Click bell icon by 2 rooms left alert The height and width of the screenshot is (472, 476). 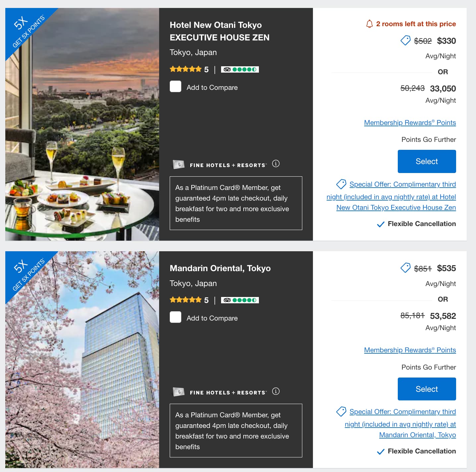click(x=369, y=24)
